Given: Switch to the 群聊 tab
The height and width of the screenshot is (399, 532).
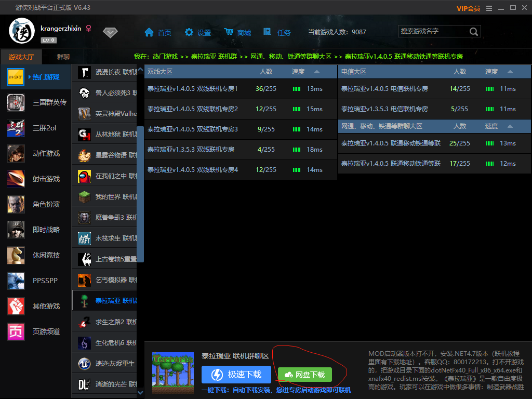Looking at the screenshot, I should [x=63, y=57].
